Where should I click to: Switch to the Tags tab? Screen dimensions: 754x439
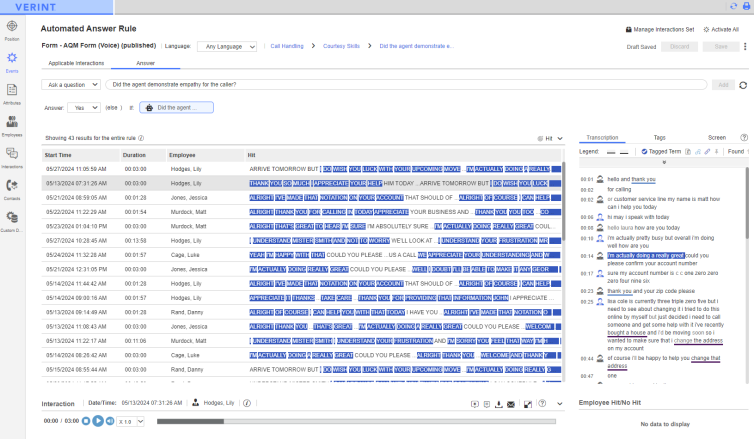[x=659, y=137]
